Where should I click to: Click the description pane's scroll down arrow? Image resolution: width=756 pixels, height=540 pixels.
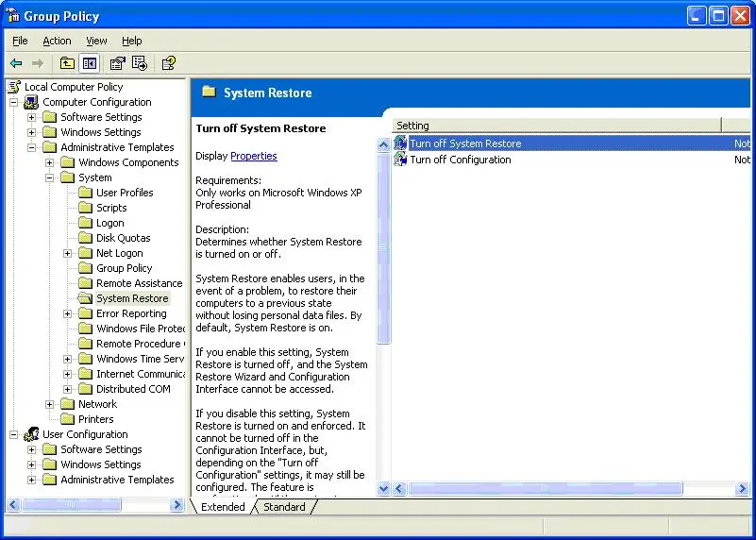pyautogui.click(x=383, y=489)
